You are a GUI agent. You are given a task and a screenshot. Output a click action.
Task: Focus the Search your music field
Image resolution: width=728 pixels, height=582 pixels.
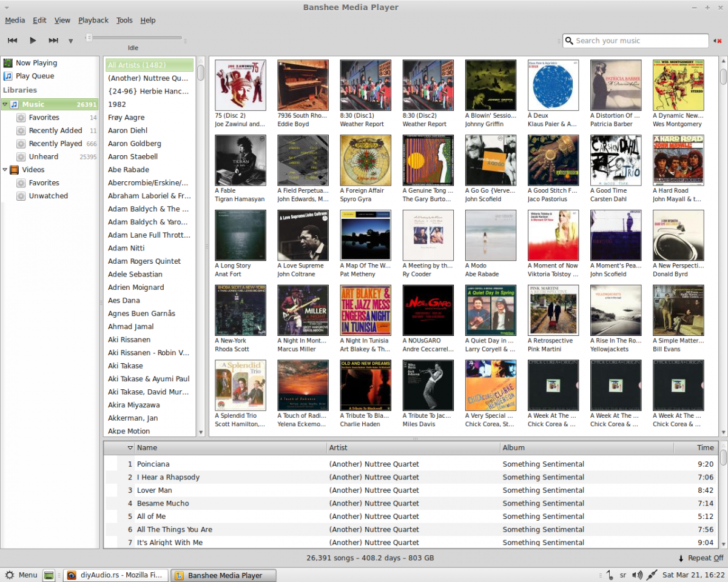point(635,41)
